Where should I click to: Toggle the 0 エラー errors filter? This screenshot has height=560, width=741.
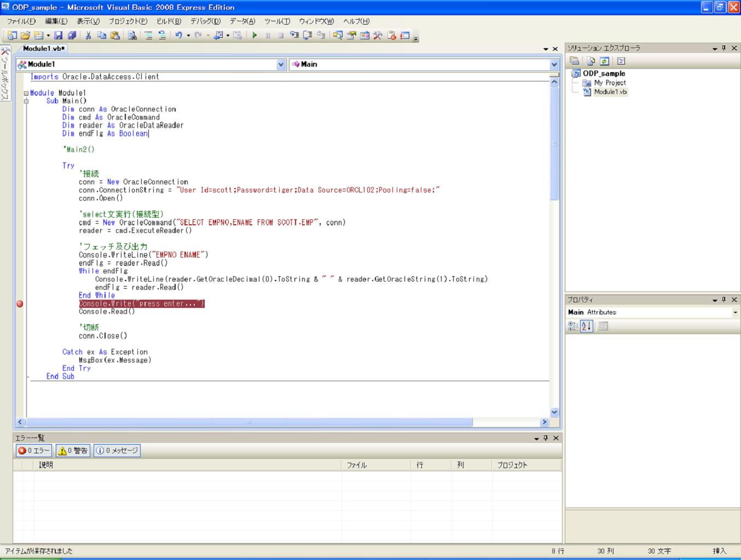[x=34, y=451]
